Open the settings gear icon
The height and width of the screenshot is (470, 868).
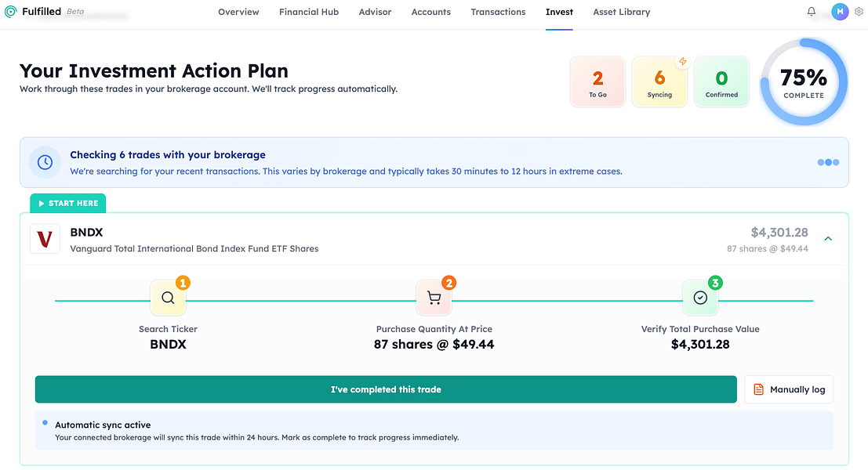tap(859, 12)
